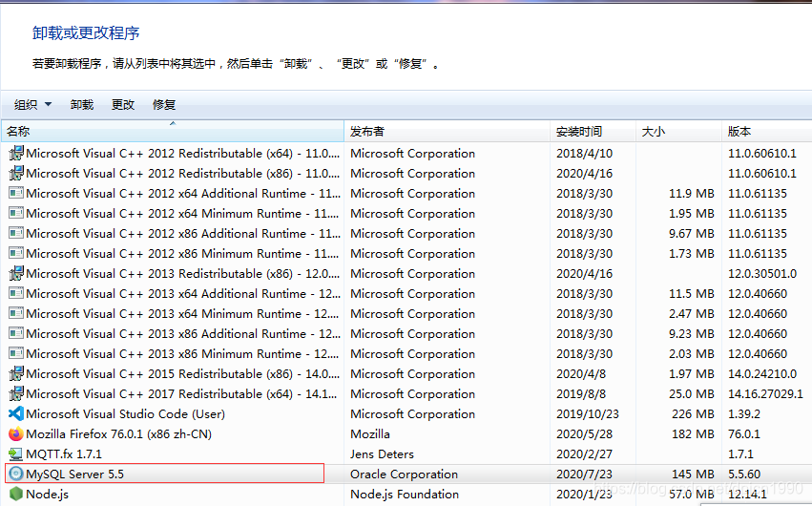Click icon of Visual C++ 2012 Redistributable (x64)

pos(16,153)
